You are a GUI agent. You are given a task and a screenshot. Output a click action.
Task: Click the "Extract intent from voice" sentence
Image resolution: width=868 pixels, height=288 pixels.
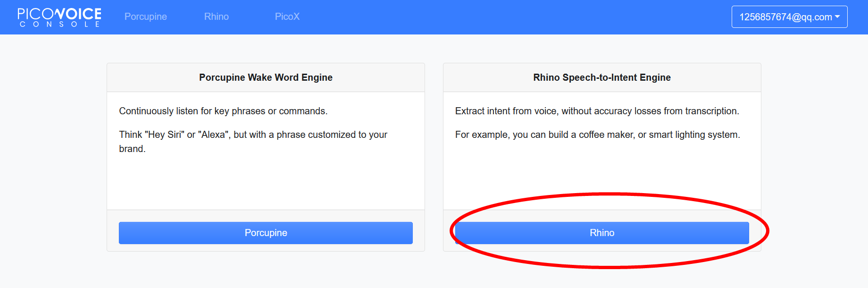597,111
